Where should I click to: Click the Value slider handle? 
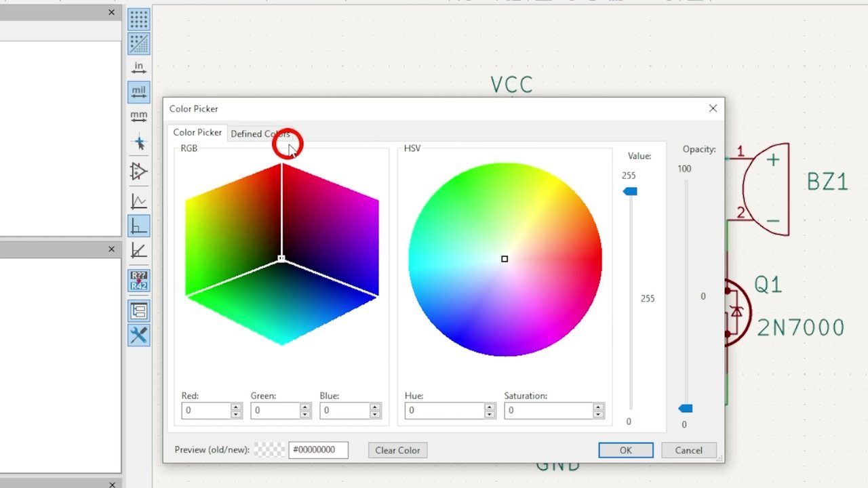pyautogui.click(x=630, y=192)
